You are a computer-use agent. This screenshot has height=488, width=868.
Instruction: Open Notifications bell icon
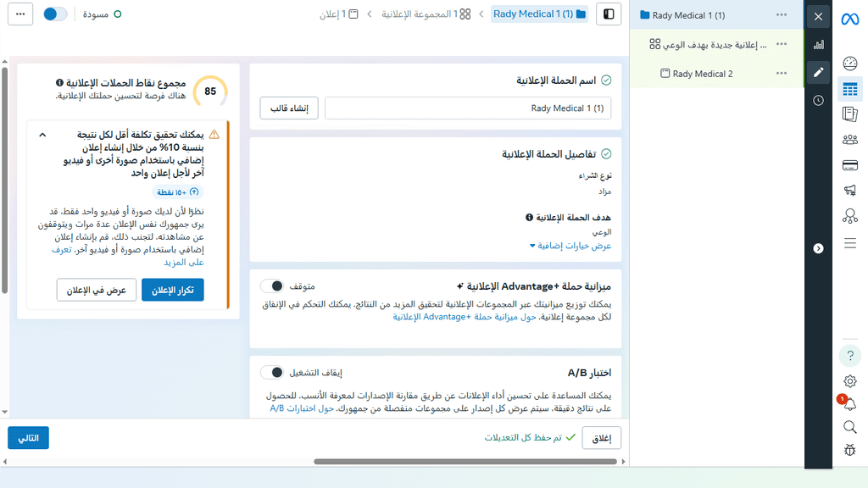click(849, 404)
